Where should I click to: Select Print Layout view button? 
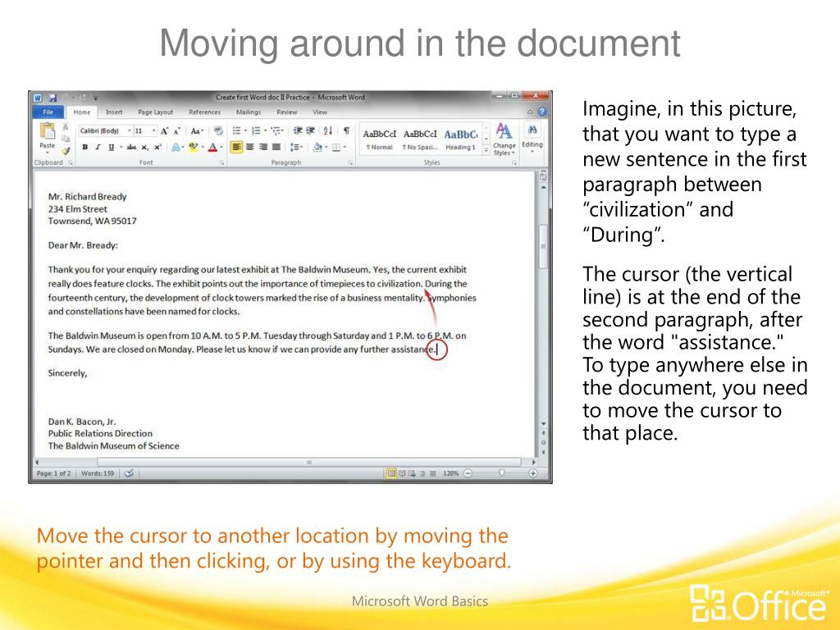coord(391,473)
